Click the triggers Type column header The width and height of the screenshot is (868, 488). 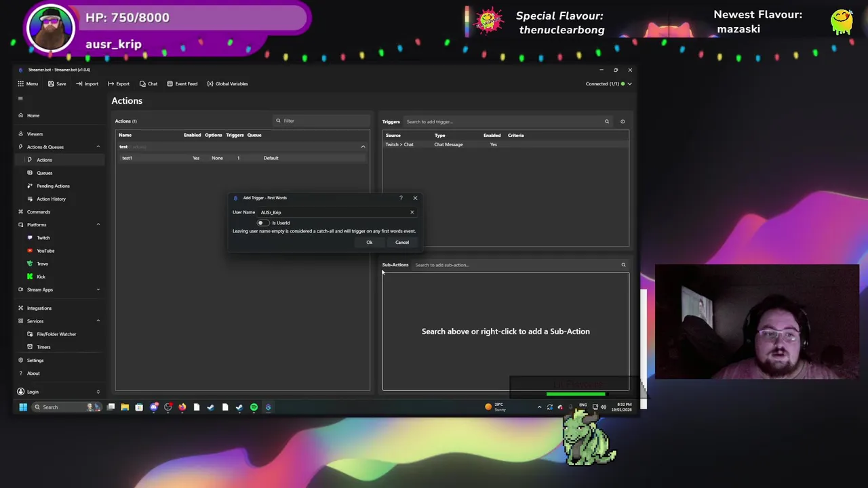(439, 136)
